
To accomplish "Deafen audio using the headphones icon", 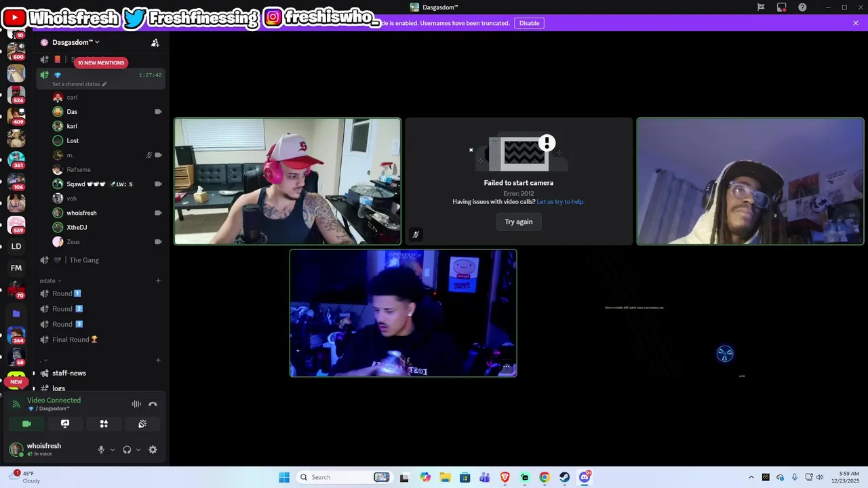I will pyautogui.click(x=127, y=449).
